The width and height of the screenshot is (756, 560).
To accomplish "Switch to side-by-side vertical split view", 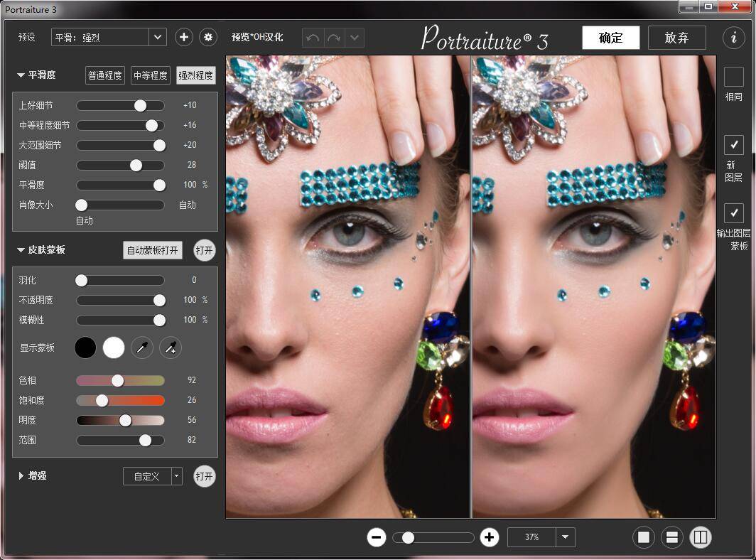I will click(700, 537).
